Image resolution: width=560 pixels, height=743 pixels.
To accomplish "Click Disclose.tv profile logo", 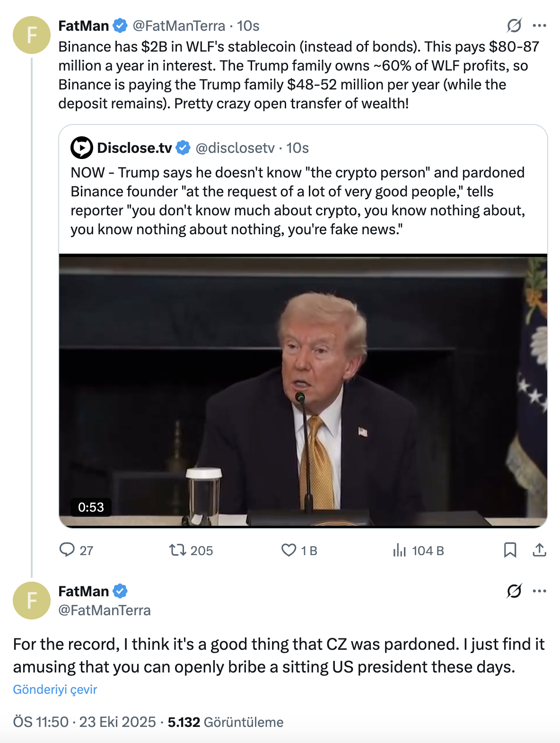I will pos(81,148).
